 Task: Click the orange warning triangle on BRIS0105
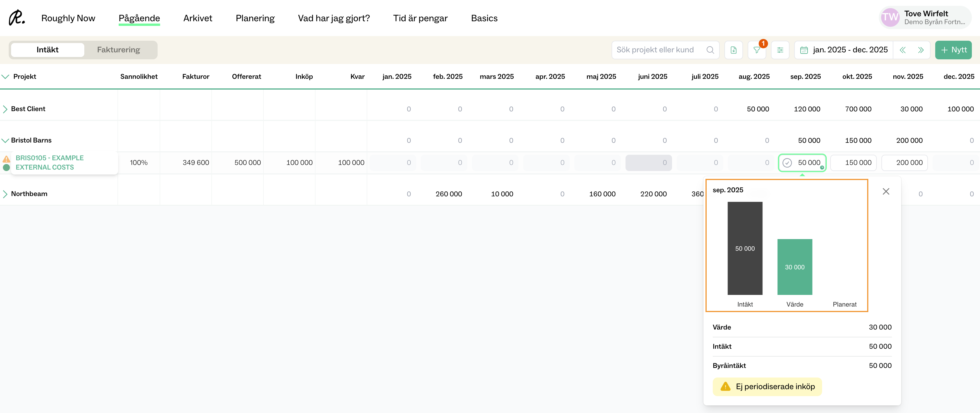coord(6,159)
